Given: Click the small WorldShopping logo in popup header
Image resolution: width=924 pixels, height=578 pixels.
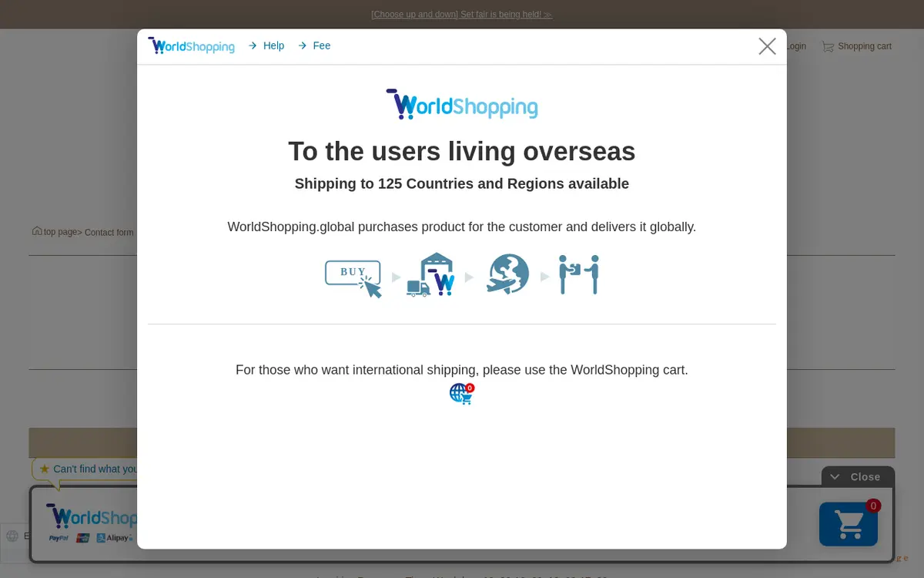Looking at the screenshot, I should tap(191, 45).
